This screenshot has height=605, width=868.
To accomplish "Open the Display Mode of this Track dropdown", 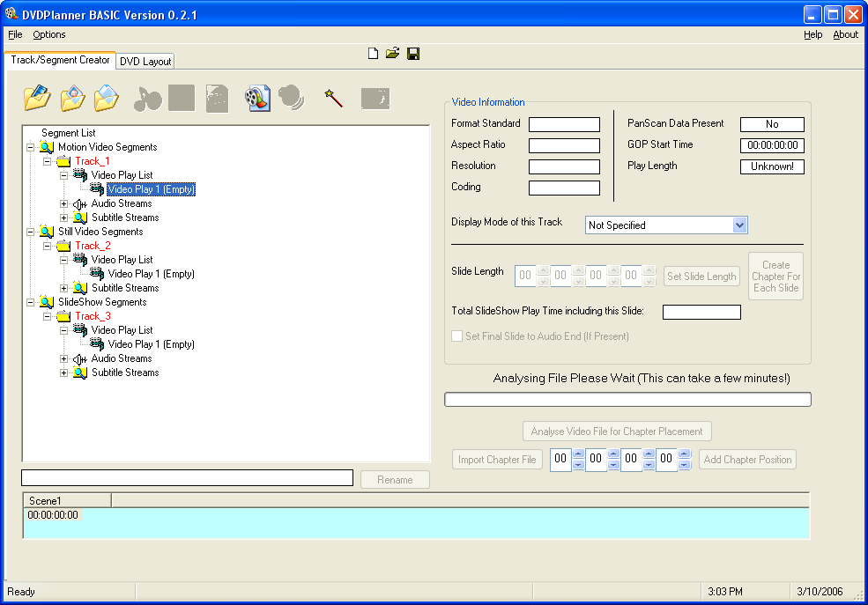I will tap(739, 225).
